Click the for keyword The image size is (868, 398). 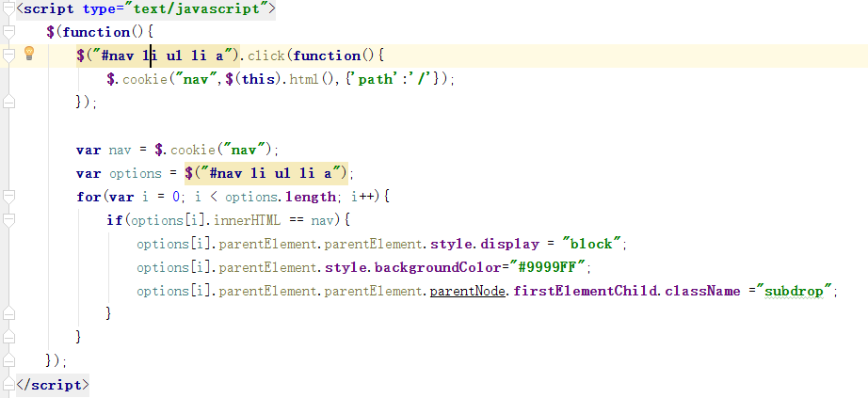[88, 197]
